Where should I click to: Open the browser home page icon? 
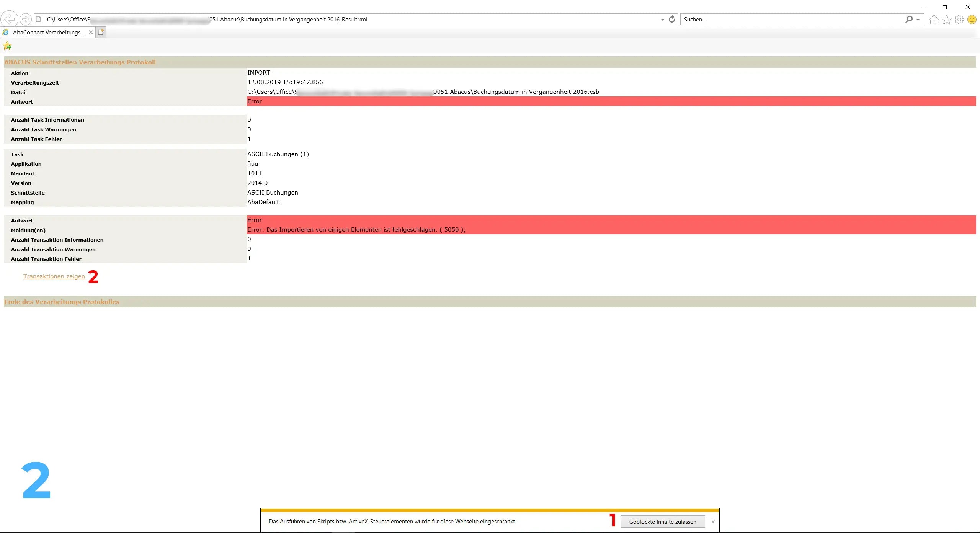(934, 20)
